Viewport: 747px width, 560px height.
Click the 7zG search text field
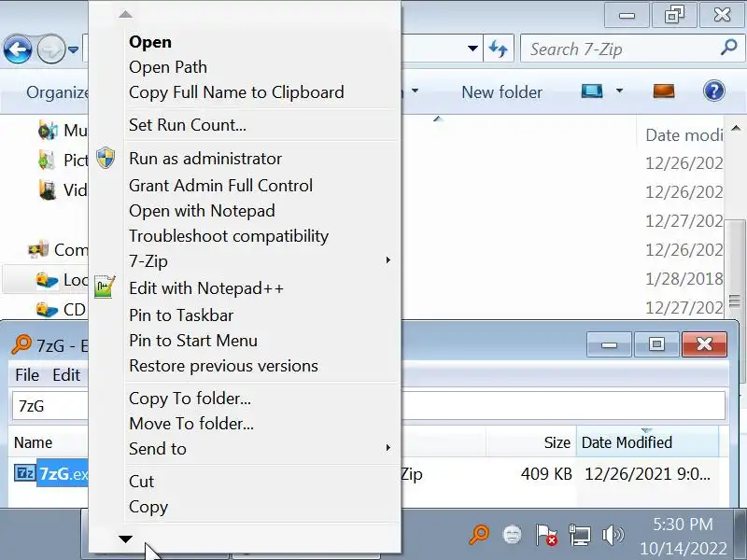click(368, 406)
